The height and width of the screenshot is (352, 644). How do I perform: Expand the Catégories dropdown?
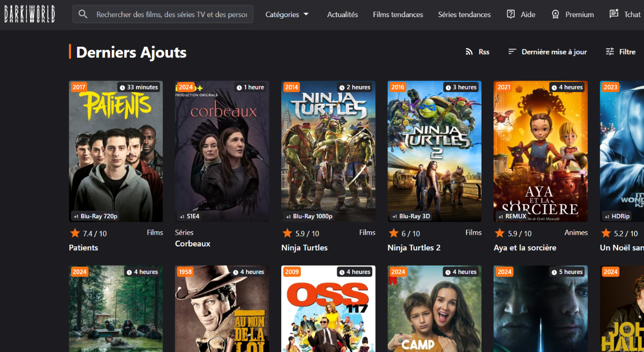coord(287,15)
